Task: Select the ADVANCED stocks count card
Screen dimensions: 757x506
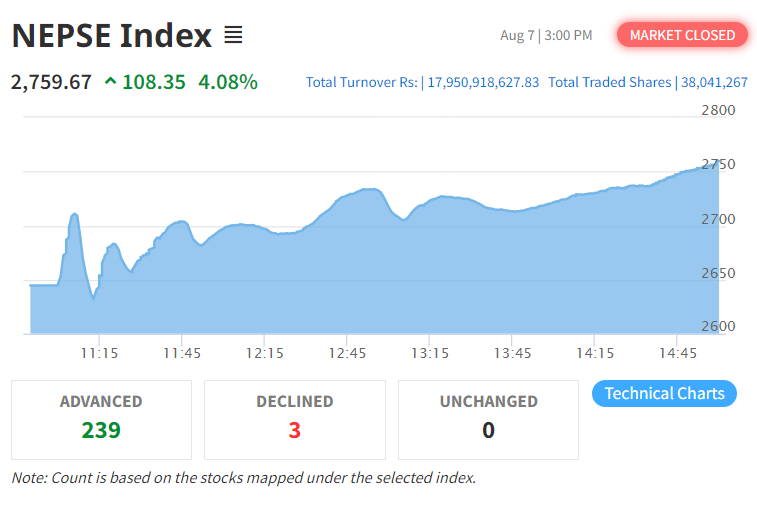Action: pos(101,419)
